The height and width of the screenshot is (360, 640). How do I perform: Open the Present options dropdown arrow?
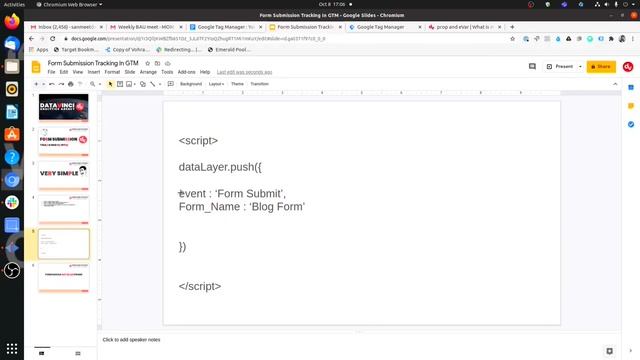click(x=580, y=67)
